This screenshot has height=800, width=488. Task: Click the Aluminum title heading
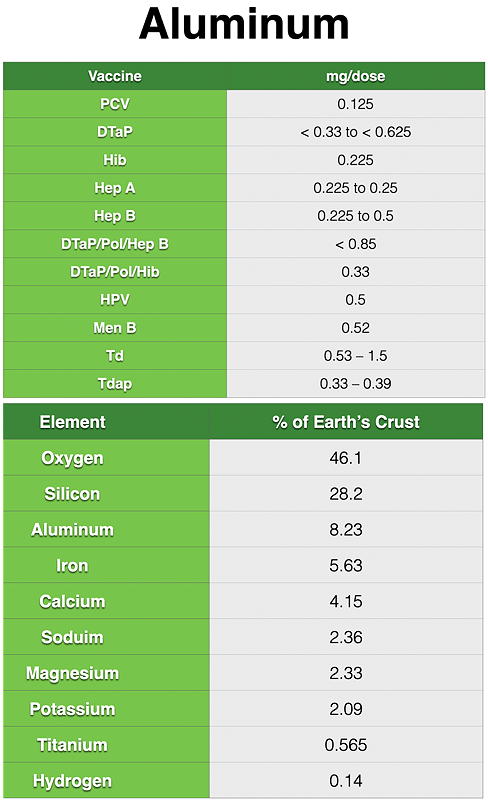pyautogui.click(x=244, y=24)
